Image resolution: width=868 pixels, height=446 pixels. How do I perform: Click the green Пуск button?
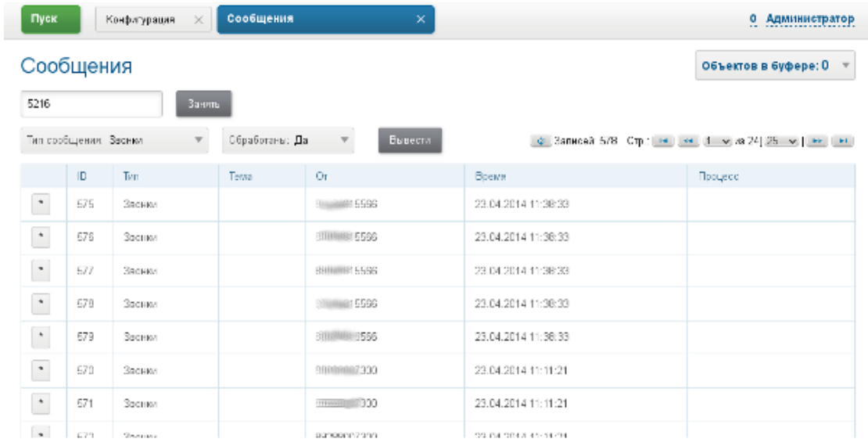coord(51,20)
